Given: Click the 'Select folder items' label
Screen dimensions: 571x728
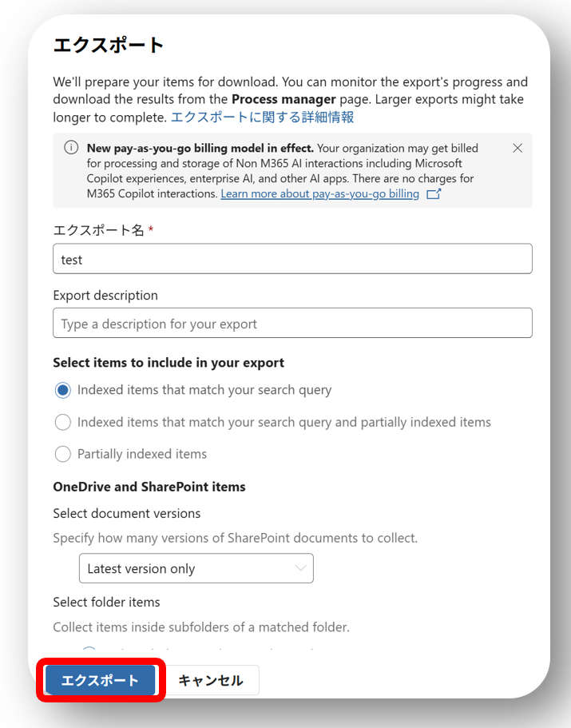Looking at the screenshot, I should coord(106,602).
